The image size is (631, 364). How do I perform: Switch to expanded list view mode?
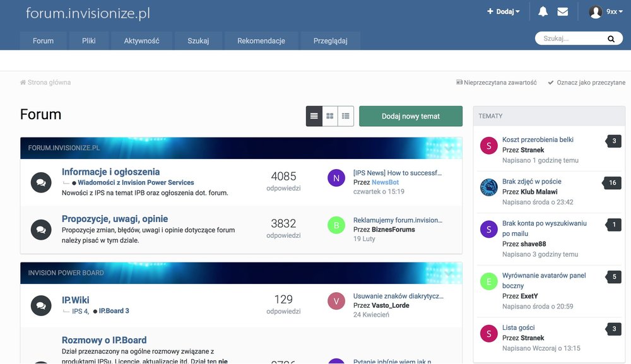345,116
